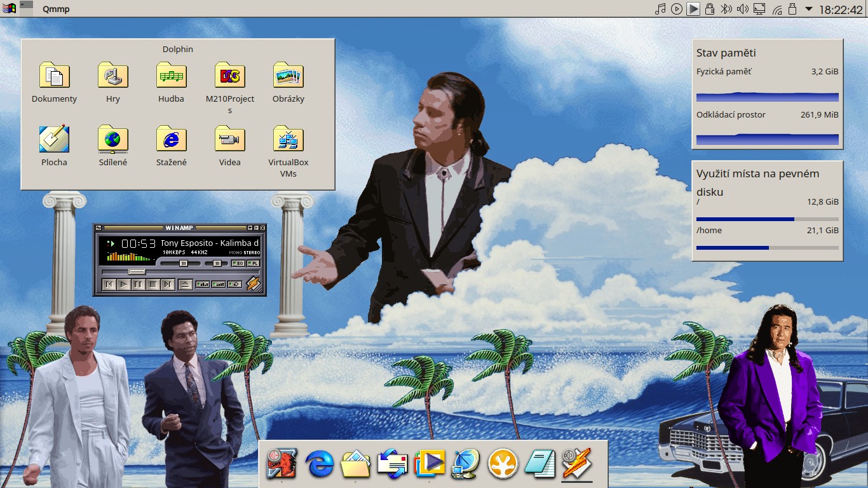Click Winamp windowshade arrow button

pyautogui.click(x=250, y=227)
